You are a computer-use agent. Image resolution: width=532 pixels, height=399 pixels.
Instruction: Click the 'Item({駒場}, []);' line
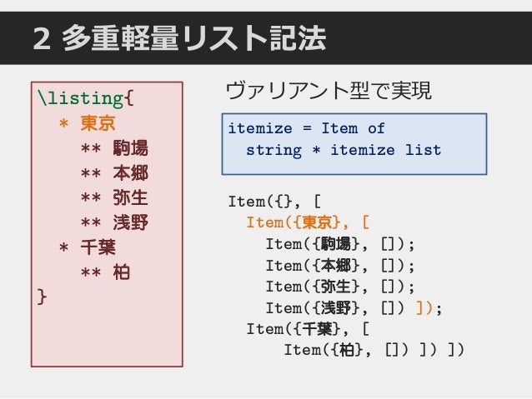tap(340, 244)
